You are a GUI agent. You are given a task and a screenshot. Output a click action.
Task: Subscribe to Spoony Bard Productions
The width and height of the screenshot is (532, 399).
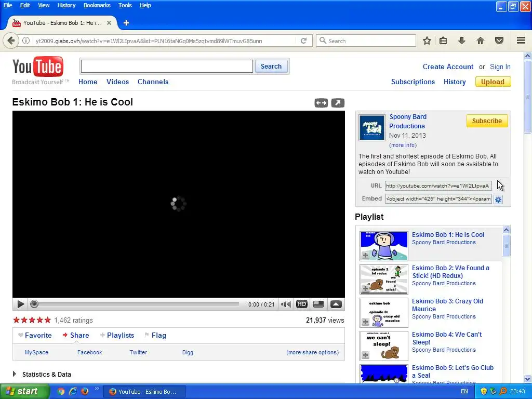click(x=487, y=121)
